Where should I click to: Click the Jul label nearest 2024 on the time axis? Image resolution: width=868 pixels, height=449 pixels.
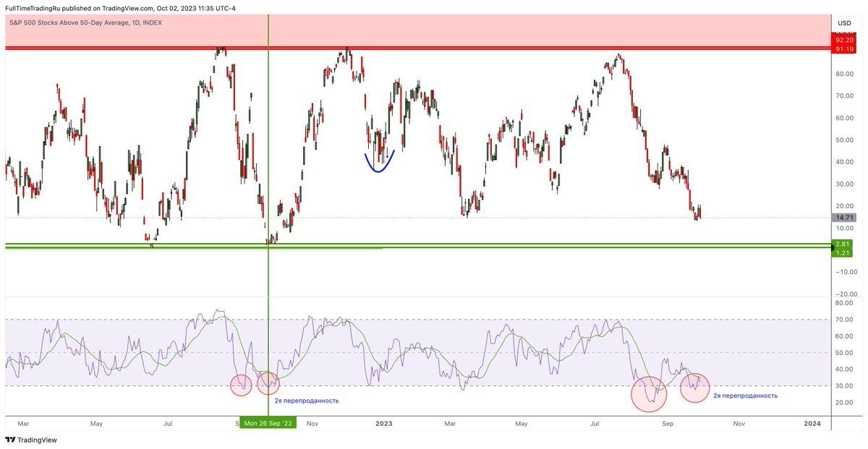[595, 422]
